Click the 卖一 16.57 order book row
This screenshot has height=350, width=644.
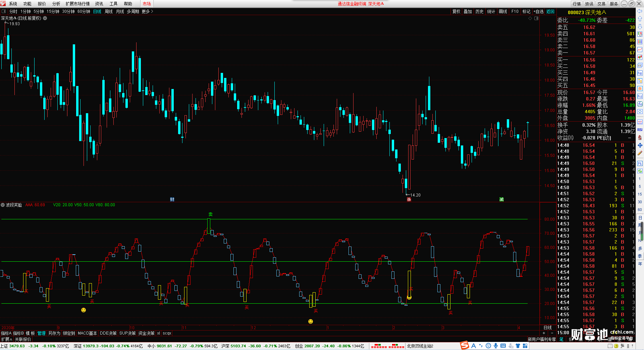(596, 53)
